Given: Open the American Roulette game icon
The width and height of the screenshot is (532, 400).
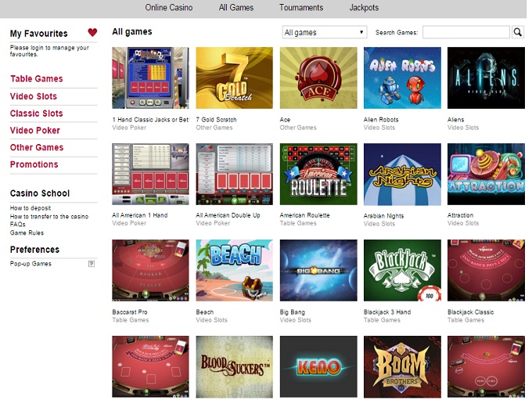Looking at the screenshot, I should click(x=318, y=174).
